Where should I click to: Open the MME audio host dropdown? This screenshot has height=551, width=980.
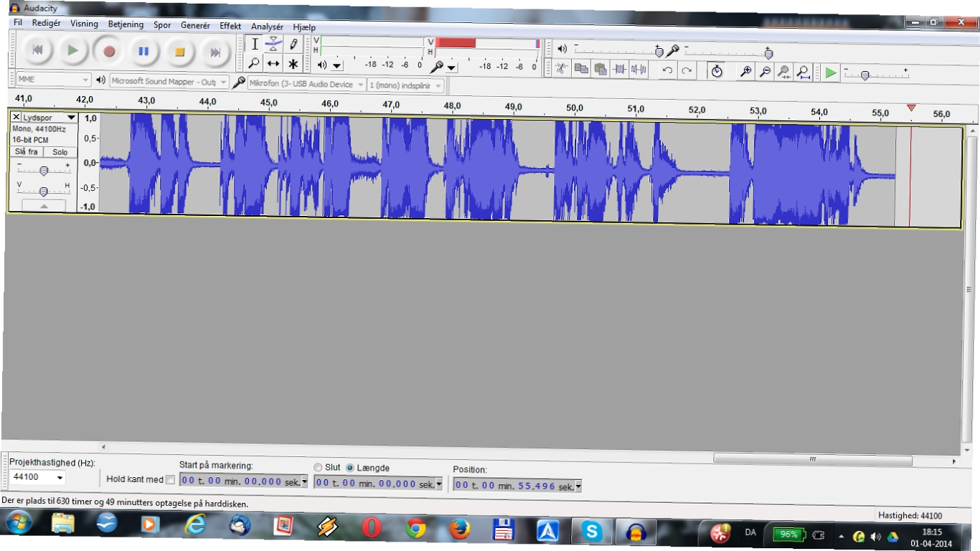[53, 80]
